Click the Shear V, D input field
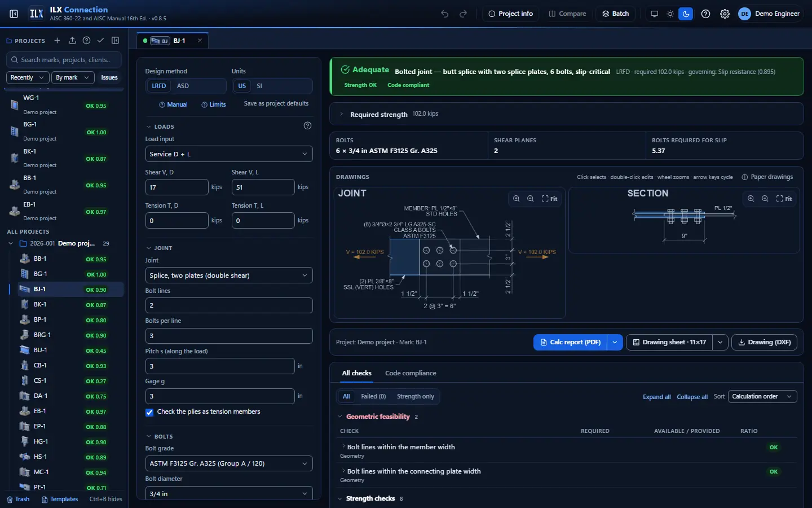Image resolution: width=812 pixels, height=508 pixels. 177,187
